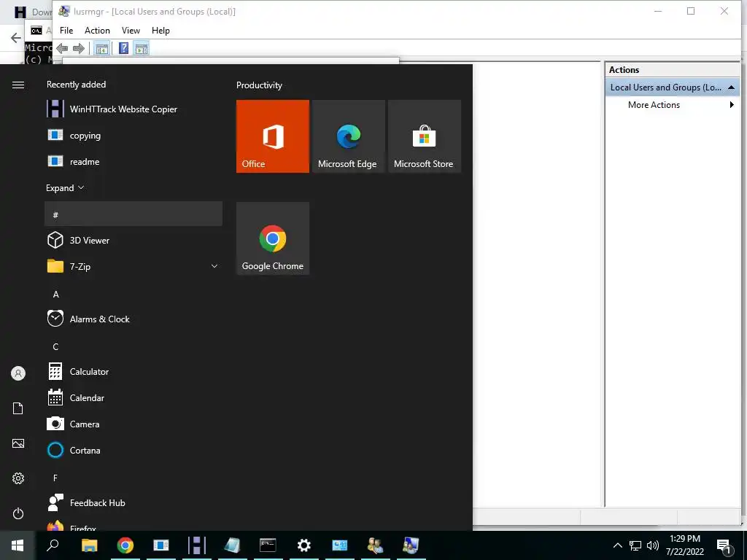Click the Forward arrow in lusrmgr toolbar
This screenshot has height=560, width=747.
79,48
